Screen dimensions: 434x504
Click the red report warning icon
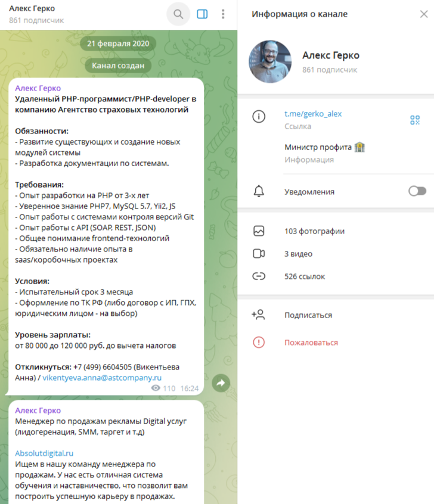point(259,343)
